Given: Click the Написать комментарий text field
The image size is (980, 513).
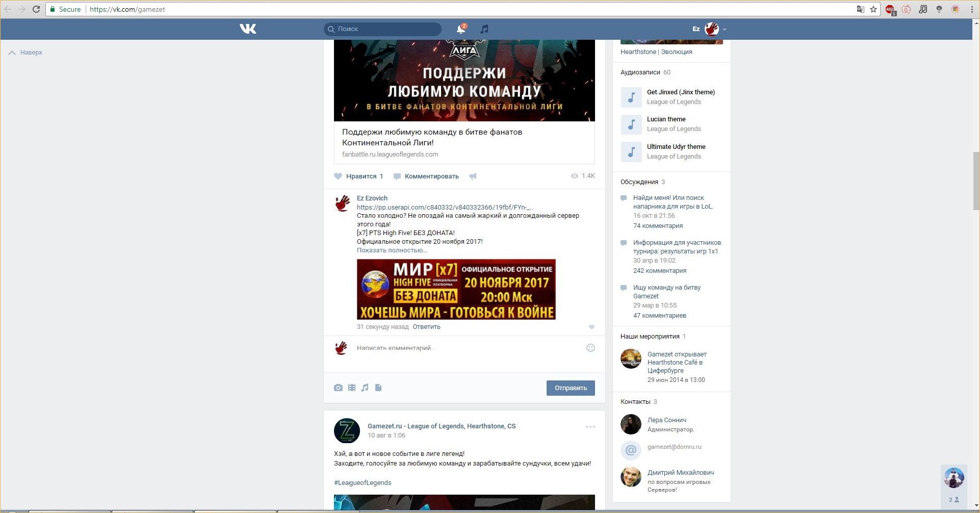Looking at the screenshot, I should pyautogui.click(x=467, y=348).
